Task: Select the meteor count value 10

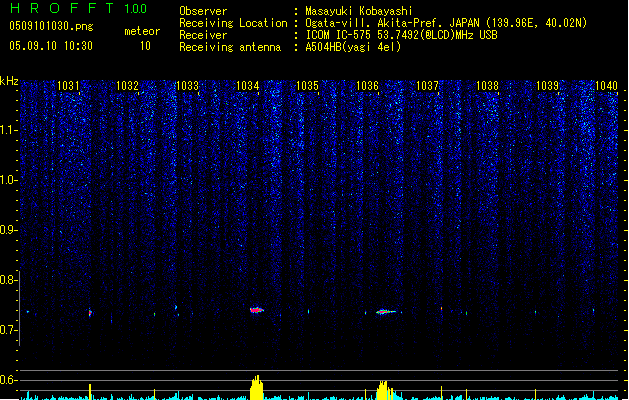Action: pos(145,46)
